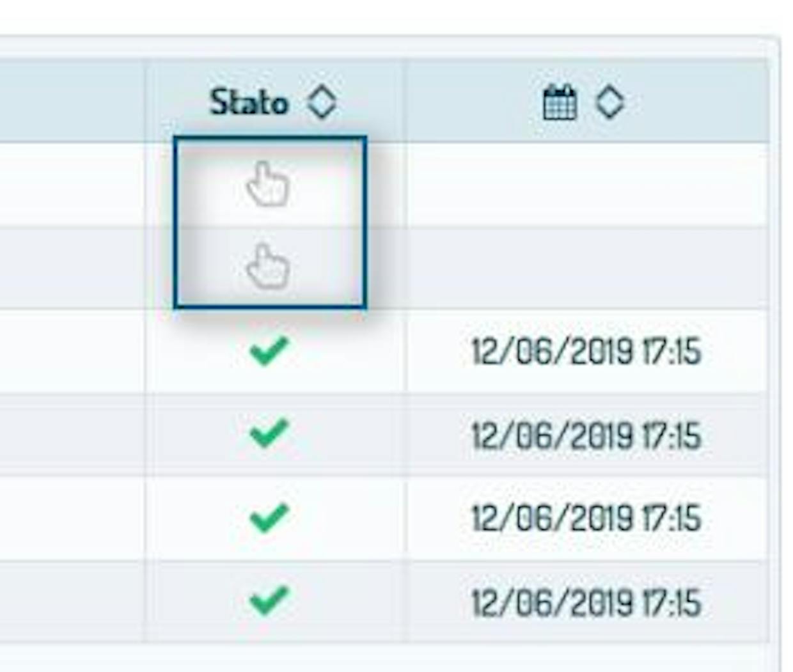Select third 12/06/2019 17:15 date cell
Viewport: 793px width, 672px height.
(x=586, y=518)
